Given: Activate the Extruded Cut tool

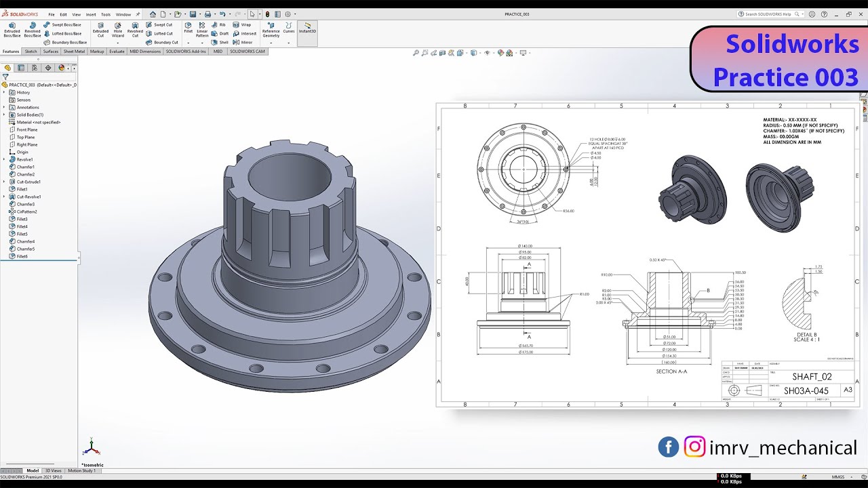Looking at the screenshot, I should coord(100,30).
